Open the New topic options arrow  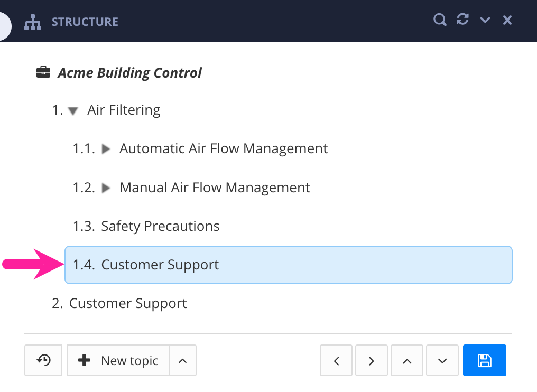click(183, 361)
